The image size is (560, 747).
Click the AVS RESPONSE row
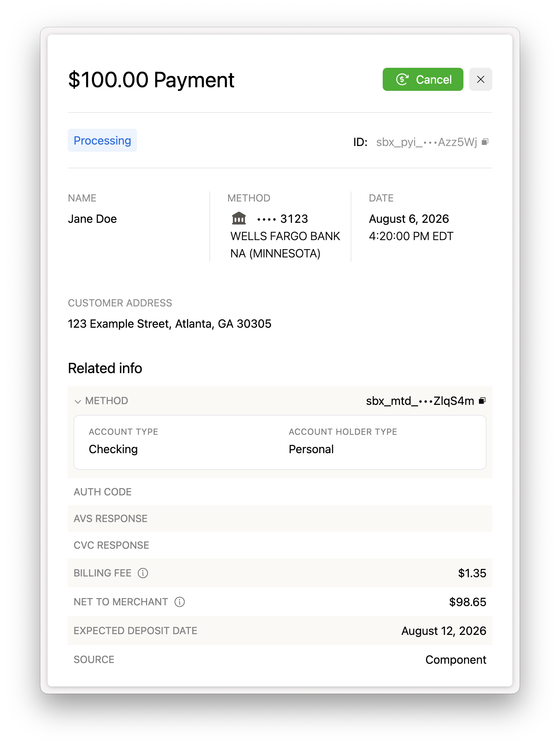[x=280, y=518]
